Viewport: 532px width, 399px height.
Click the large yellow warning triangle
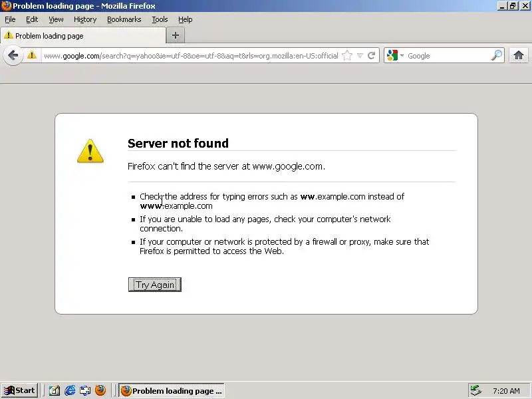point(90,151)
